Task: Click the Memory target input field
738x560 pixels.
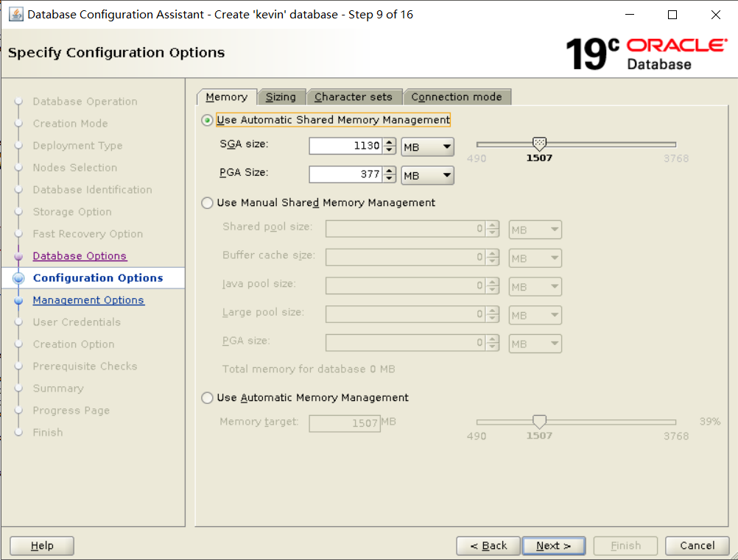Action: click(345, 424)
